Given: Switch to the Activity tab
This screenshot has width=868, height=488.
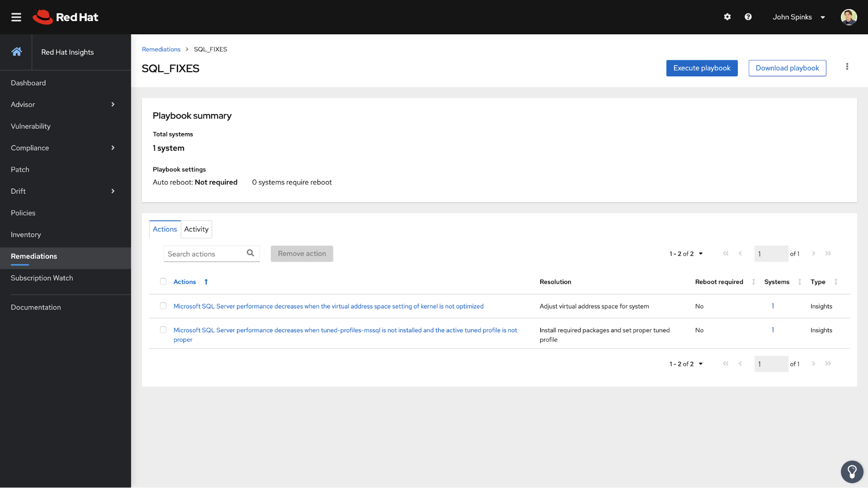Looking at the screenshot, I should 196,229.
